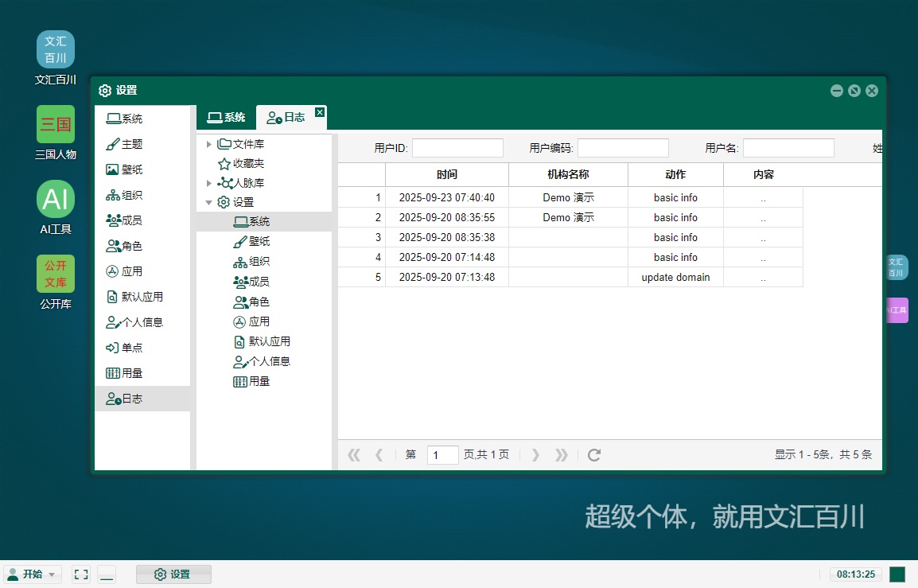Viewport: 918px width, 588px height.
Task: Expand the 人脉库 tree node
Action: pyautogui.click(x=209, y=183)
